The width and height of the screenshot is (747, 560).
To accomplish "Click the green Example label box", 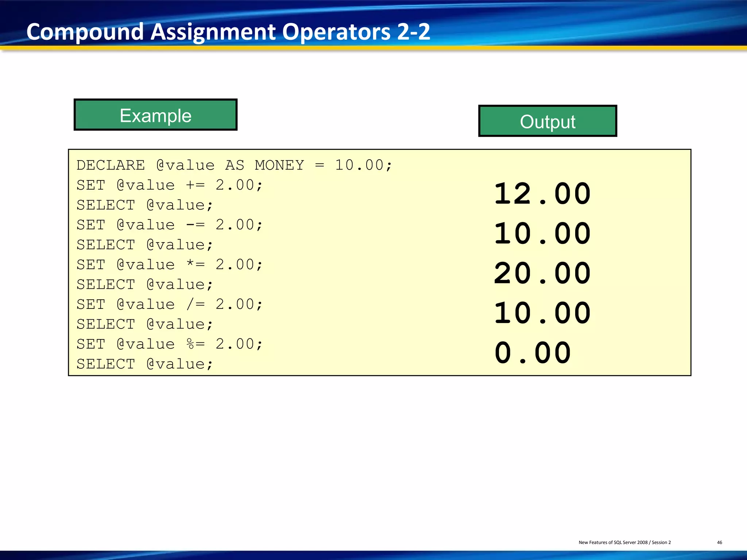I will 155,114.
